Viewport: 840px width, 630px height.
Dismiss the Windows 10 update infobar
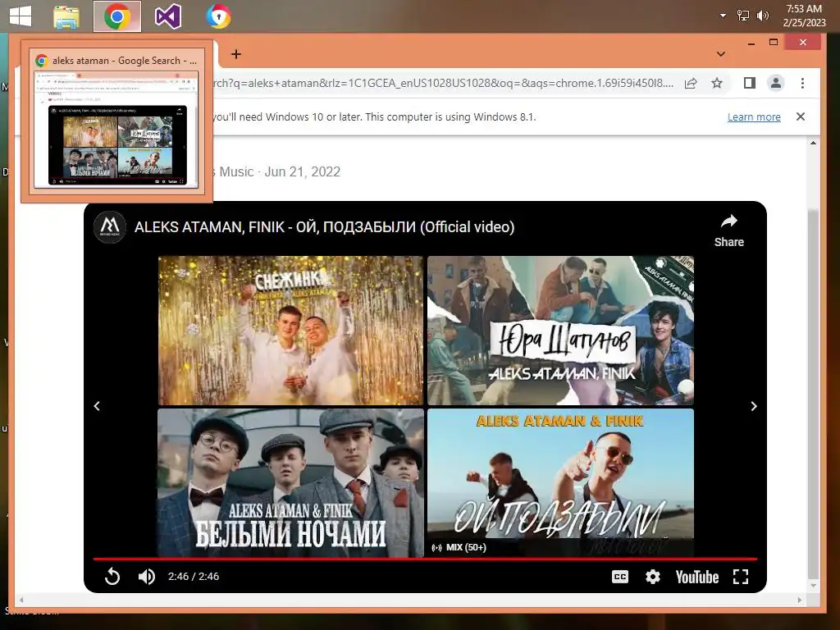point(801,116)
